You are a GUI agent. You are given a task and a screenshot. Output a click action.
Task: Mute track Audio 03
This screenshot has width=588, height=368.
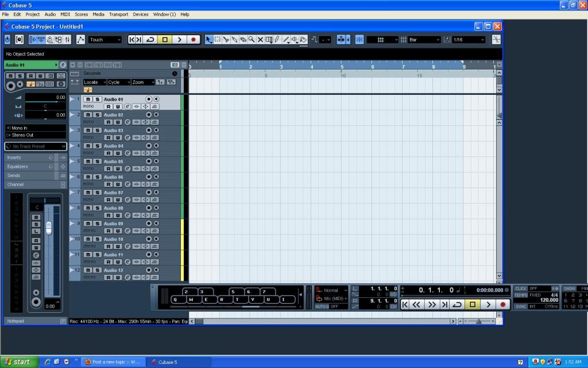(87, 131)
